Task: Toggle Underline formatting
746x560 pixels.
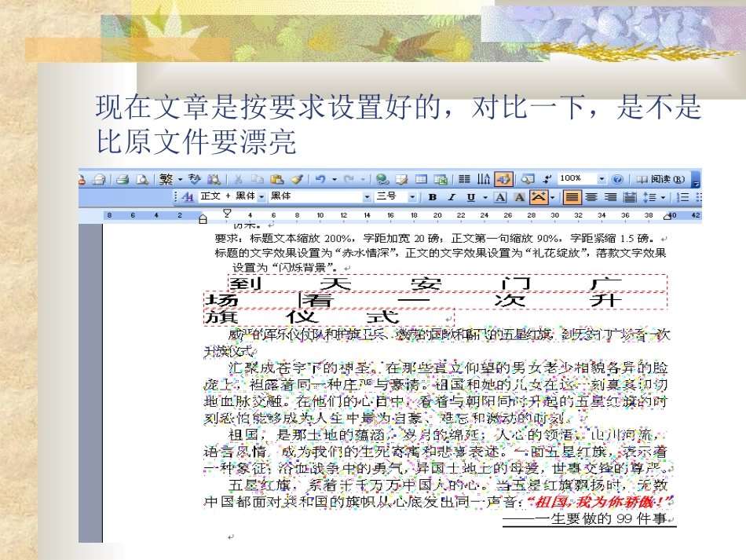Action: [470, 197]
